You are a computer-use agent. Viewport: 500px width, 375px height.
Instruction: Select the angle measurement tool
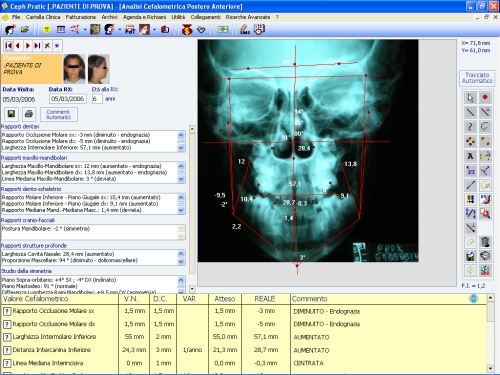[x=485, y=171]
